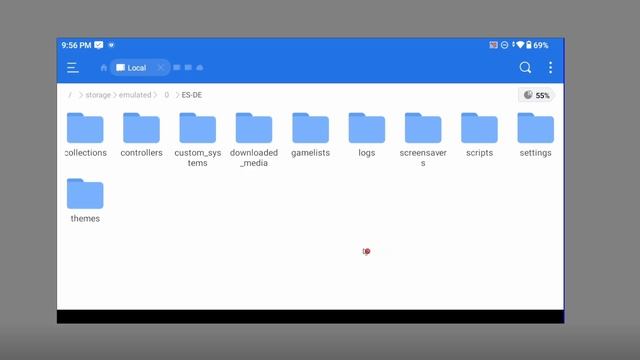
Task: Tap the message notification icon in status bar
Action: tap(99, 45)
